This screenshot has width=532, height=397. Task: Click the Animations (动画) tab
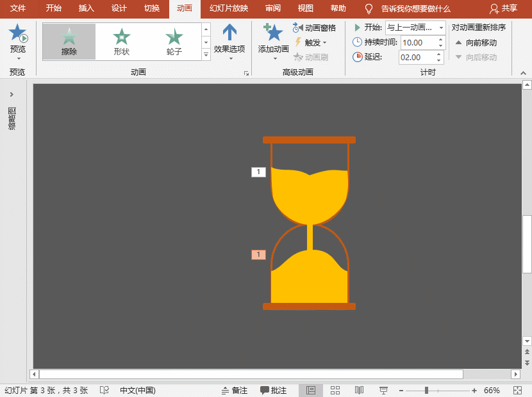[x=185, y=8]
